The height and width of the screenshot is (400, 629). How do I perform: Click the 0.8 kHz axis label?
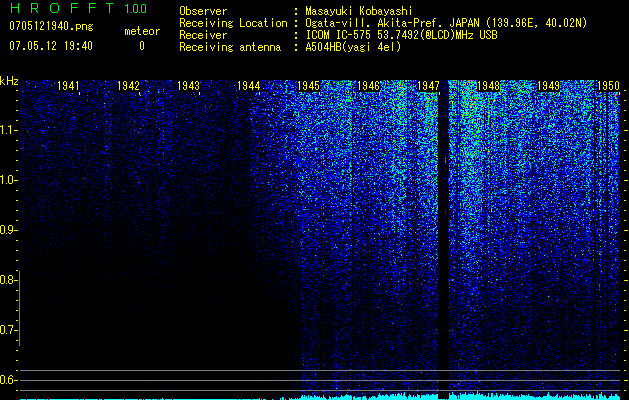click(8, 280)
